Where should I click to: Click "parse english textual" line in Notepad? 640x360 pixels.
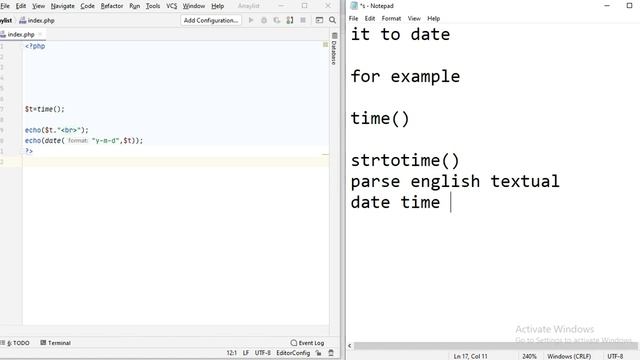click(455, 181)
